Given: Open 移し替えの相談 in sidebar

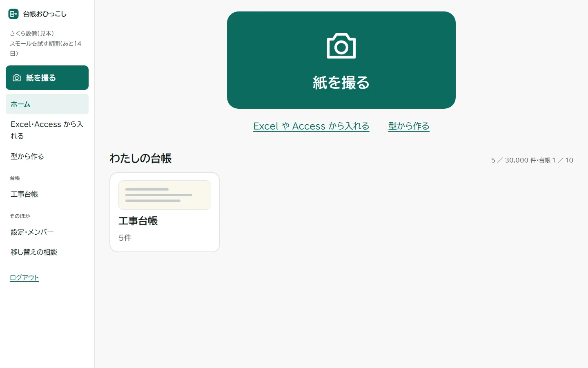Looking at the screenshot, I should [x=47, y=252].
